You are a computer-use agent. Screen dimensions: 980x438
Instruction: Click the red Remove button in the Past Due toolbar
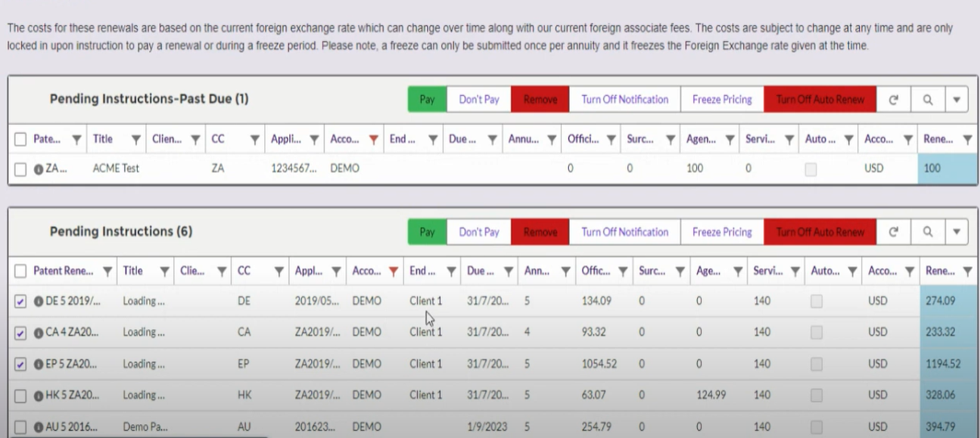(x=540, y=100)
